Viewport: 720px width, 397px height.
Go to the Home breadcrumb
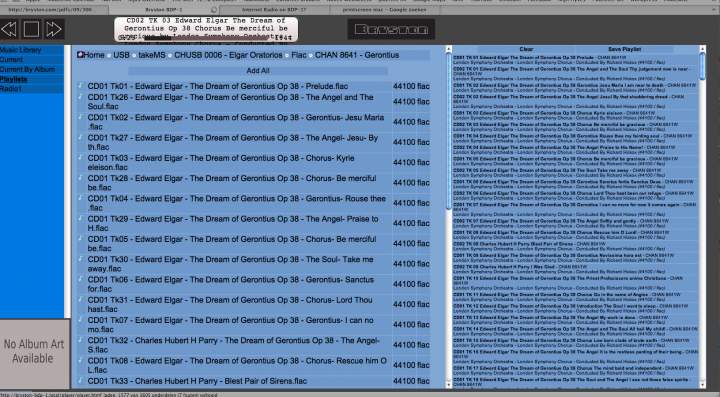(x=94, y=55)
